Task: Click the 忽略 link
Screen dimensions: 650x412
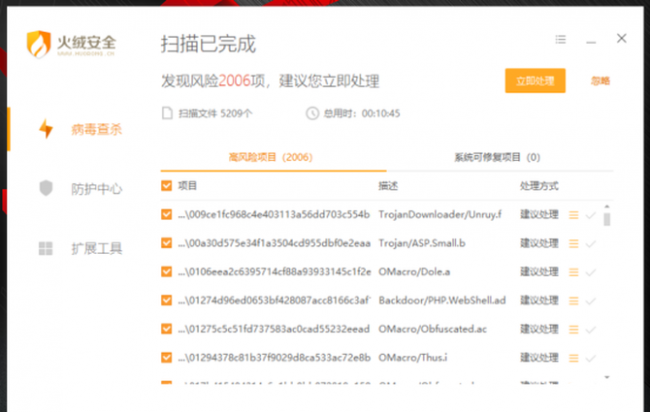Action: point(600,81)
